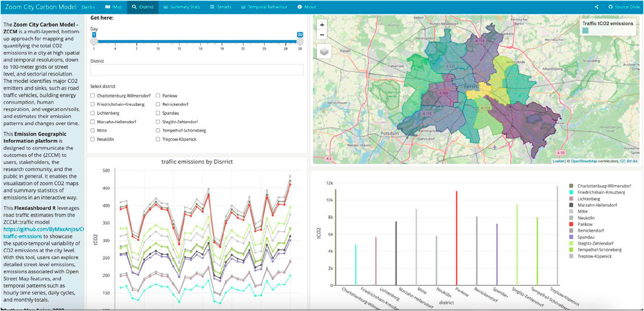Open the map layers control

[x=324, y=51]
